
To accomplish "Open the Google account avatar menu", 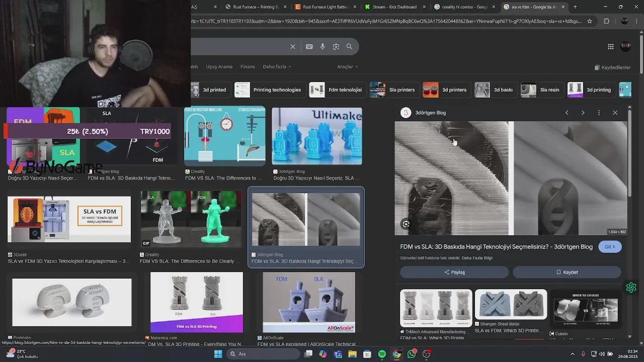I will [626, 46].
